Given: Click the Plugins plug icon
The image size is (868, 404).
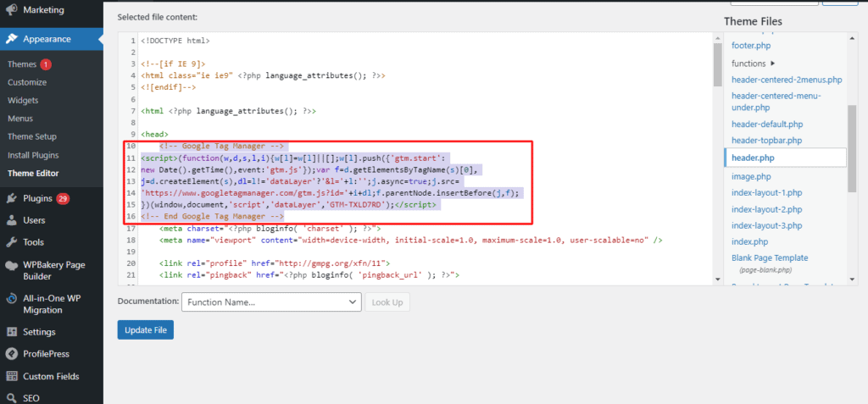Looking at the screenshot, I should pos(11,198).
